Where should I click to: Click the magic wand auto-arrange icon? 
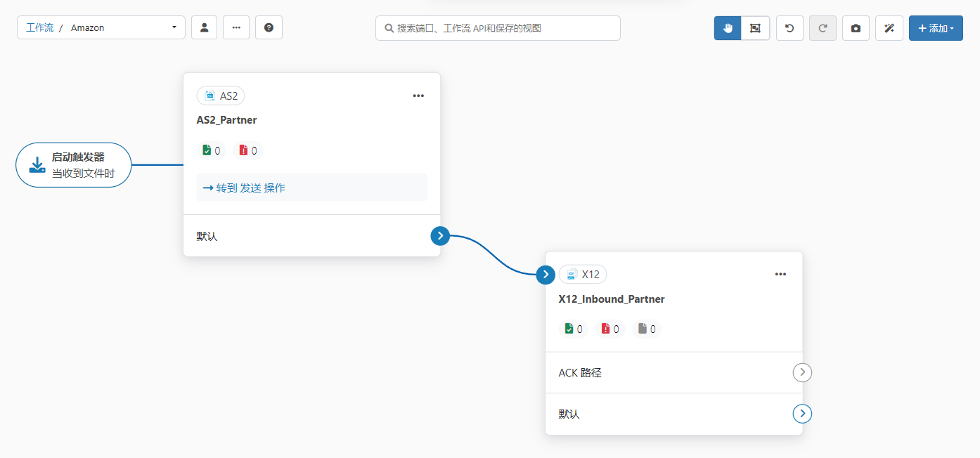coord(889,28)
